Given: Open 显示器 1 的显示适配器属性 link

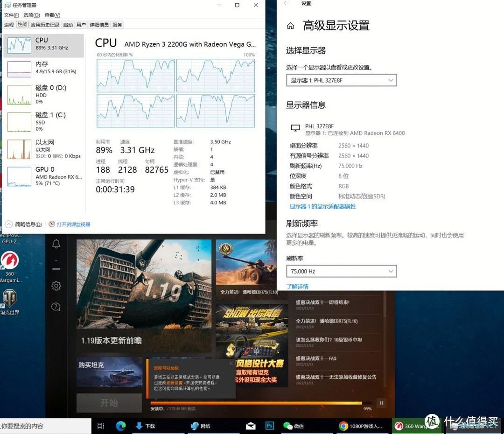Looking at the screenshot, I should coord(323,206).
